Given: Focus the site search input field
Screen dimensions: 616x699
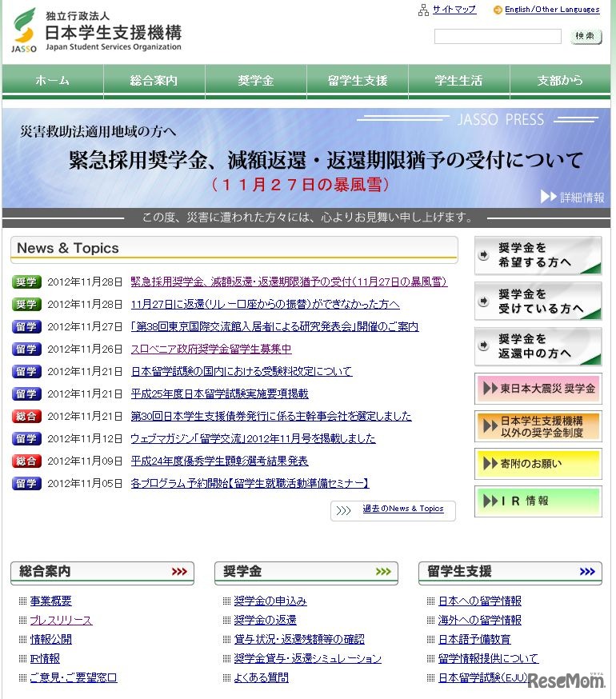Looking at the screenshot, I should [x=498, y=36].
